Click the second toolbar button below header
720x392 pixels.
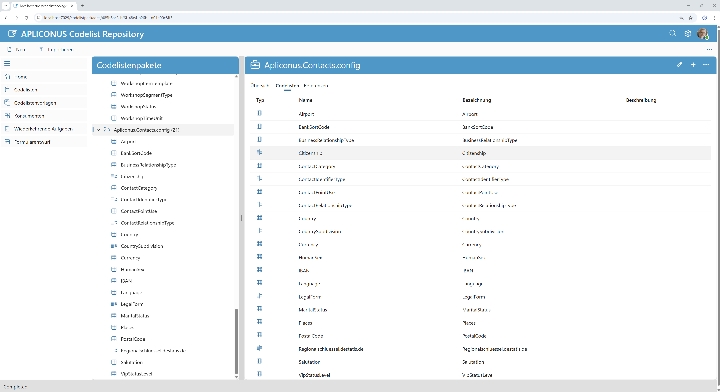point(56,49)
